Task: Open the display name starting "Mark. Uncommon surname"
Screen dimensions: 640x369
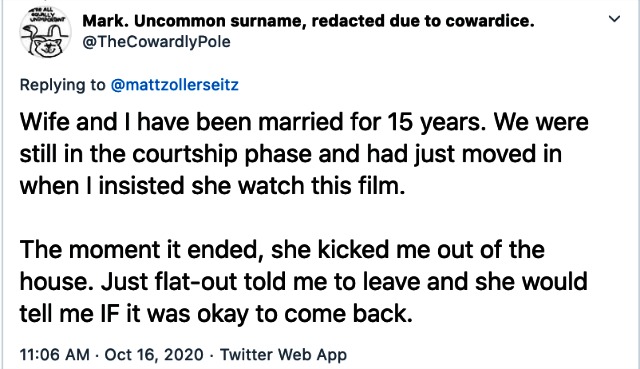Action: (308, 21)
